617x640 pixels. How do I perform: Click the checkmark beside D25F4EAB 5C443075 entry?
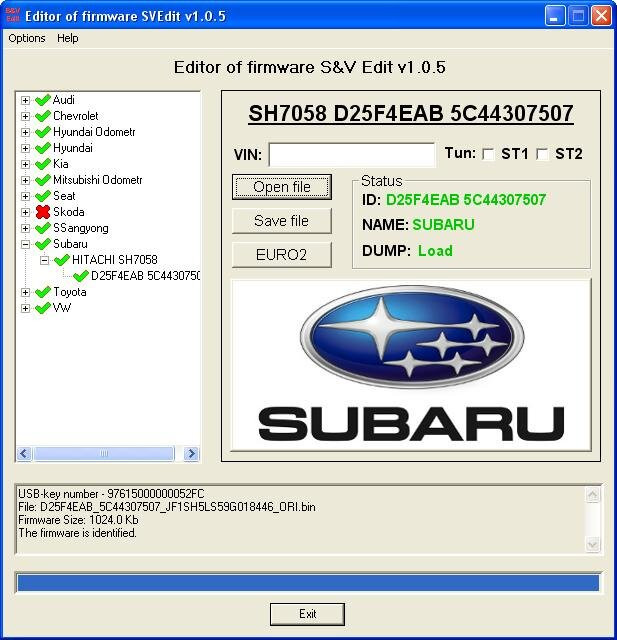(81, 276)
